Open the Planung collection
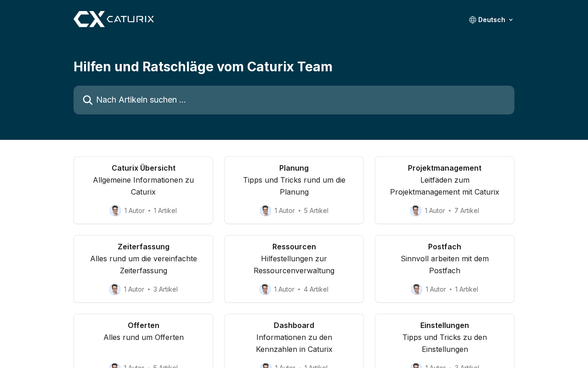The image size is (588, 368). [294, 168]
